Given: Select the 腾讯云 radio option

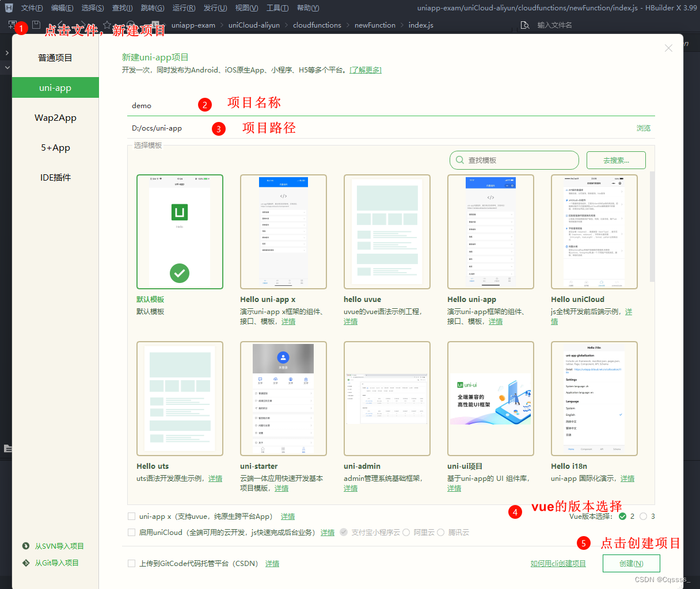Looking at the screenshot, I should [x=440, y=533].
